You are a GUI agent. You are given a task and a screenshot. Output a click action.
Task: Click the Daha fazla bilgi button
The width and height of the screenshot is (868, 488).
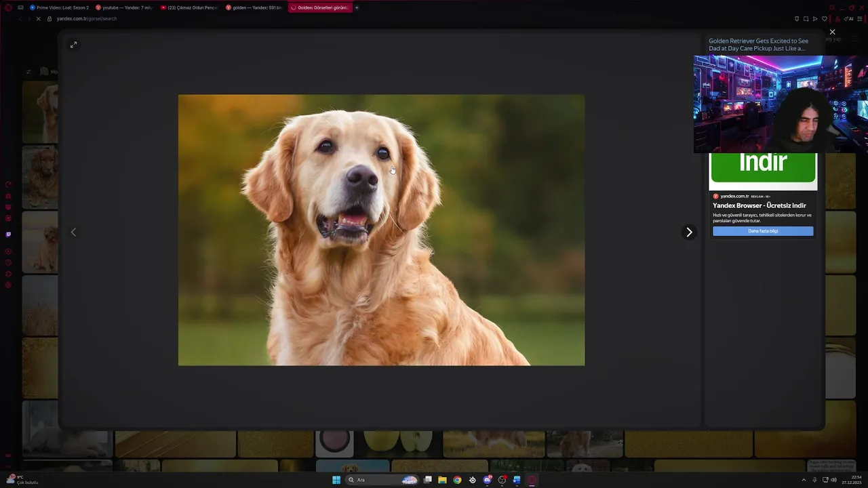[763, 231]
